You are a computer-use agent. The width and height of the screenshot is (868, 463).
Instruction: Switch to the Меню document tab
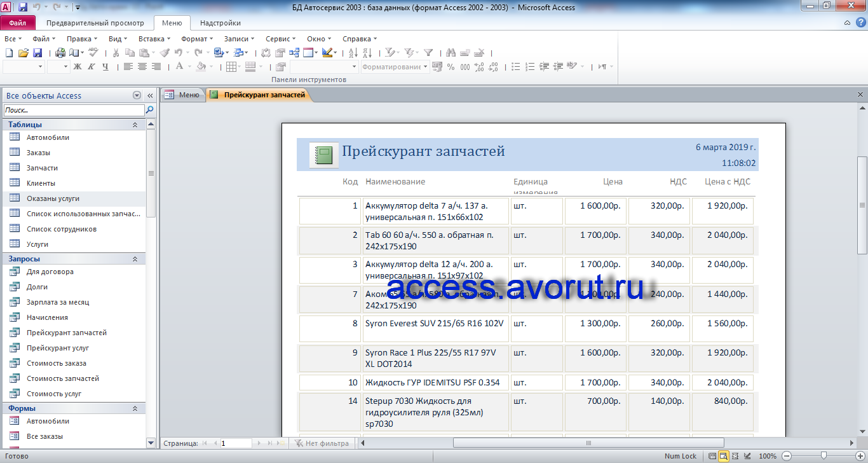[183, 95]
